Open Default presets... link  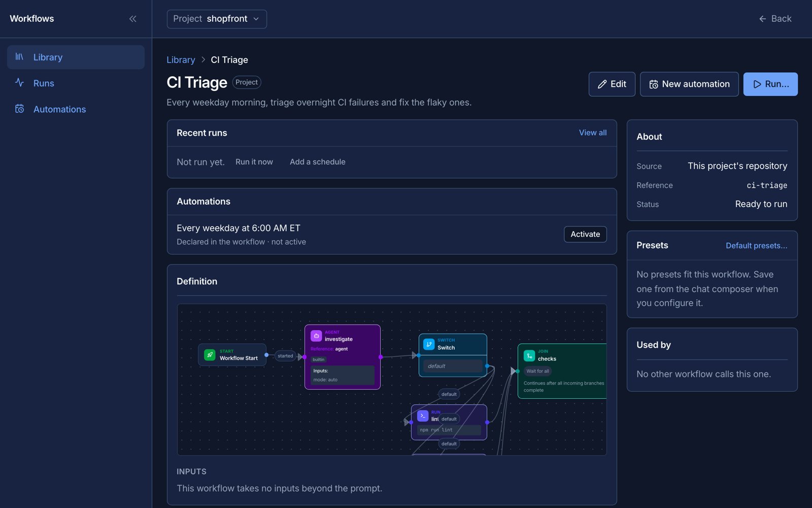756,245
